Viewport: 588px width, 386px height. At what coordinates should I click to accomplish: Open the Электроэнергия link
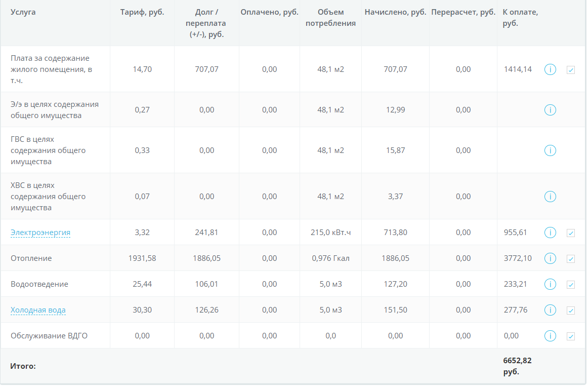pyautogui.click(x=40, y=233)
